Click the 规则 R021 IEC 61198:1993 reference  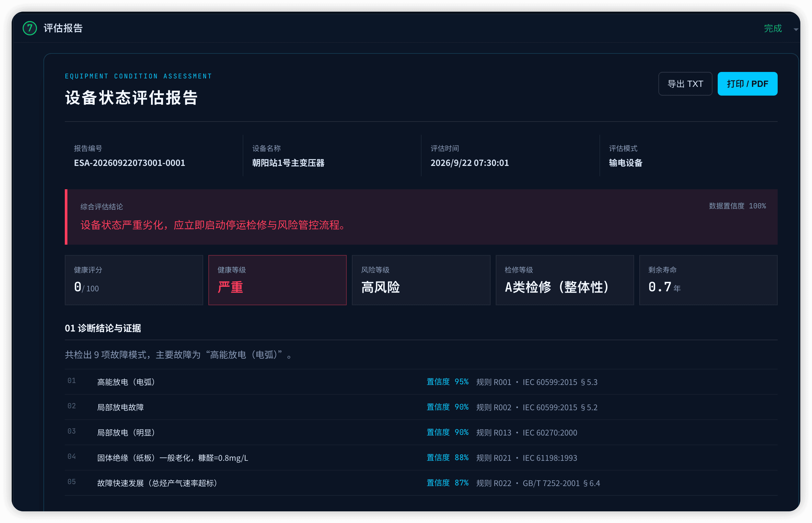point(527,458)
